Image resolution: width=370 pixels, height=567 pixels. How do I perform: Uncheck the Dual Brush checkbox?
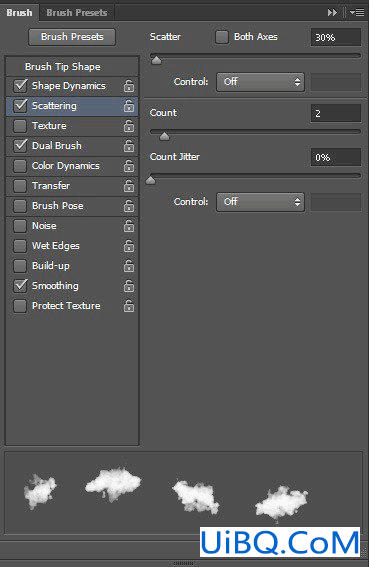pyautogui.click(x=20, y=146)
